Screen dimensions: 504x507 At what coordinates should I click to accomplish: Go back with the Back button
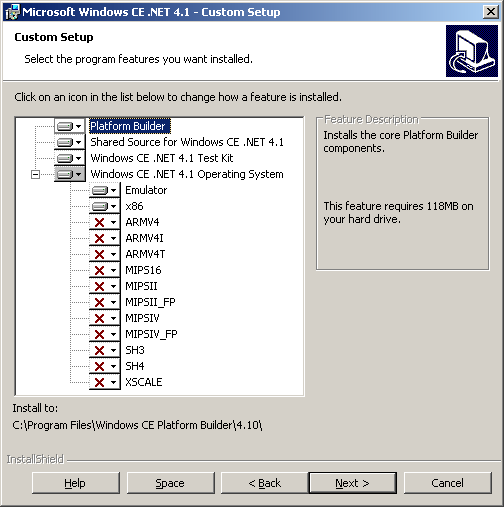(x=265, y=483)
